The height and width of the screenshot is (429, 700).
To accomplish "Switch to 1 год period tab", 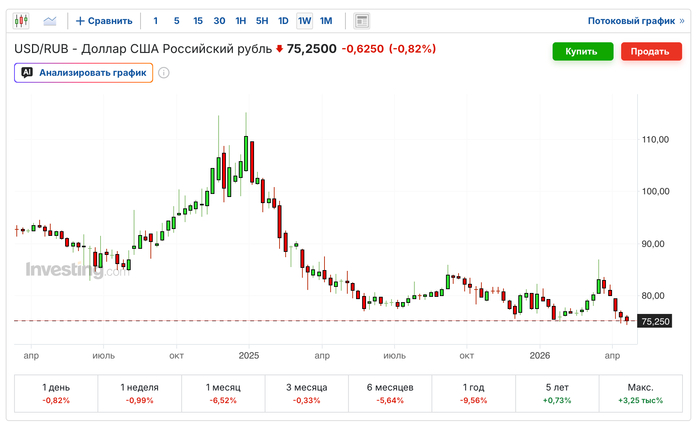I will (473, 393).
